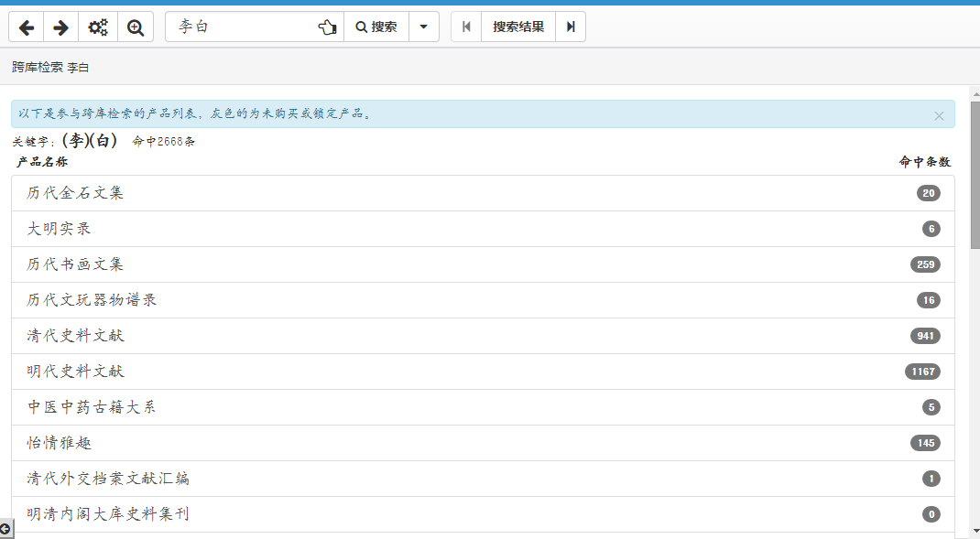Go to previous search result

tap(466, 27)
